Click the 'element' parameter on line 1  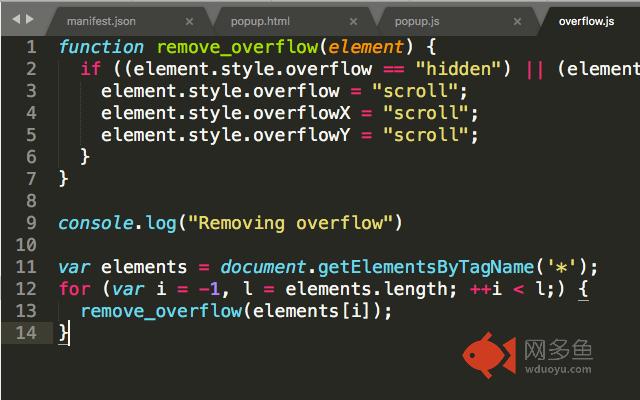pyautogui.click(x=366, y=47)
